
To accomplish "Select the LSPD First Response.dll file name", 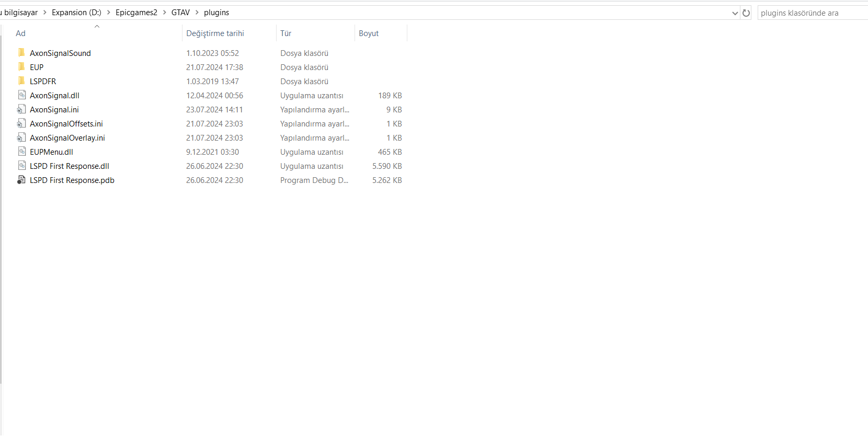I will point(70,166).
